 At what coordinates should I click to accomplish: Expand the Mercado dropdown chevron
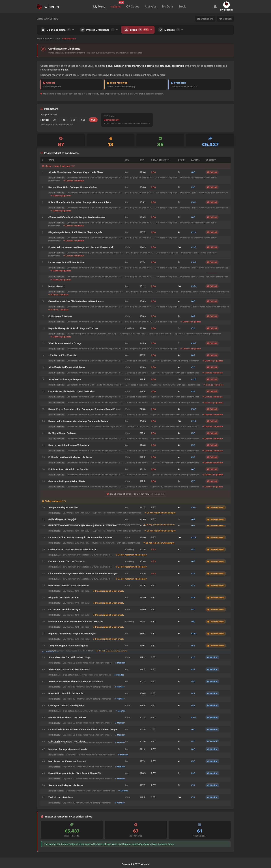click(x=182, y=30)
